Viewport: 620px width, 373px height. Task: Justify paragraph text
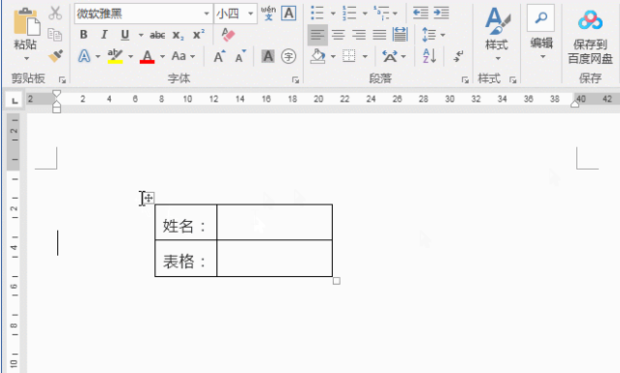(x=379, y=35)
